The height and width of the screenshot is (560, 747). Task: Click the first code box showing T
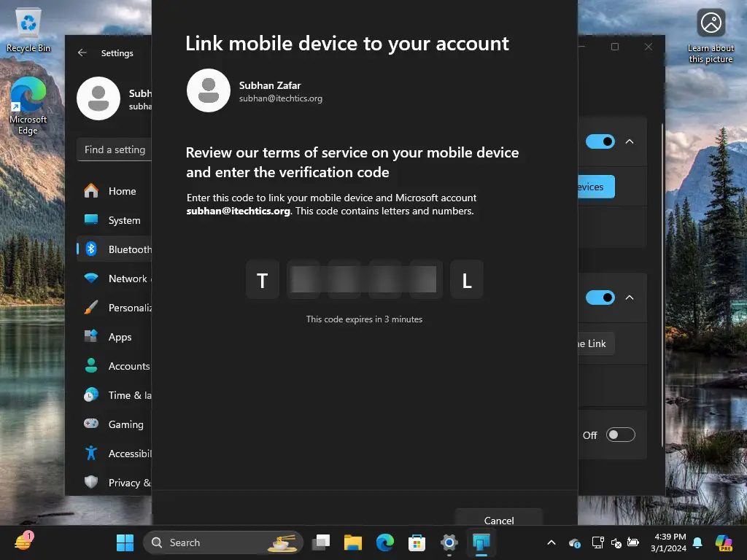click(263, 279)
